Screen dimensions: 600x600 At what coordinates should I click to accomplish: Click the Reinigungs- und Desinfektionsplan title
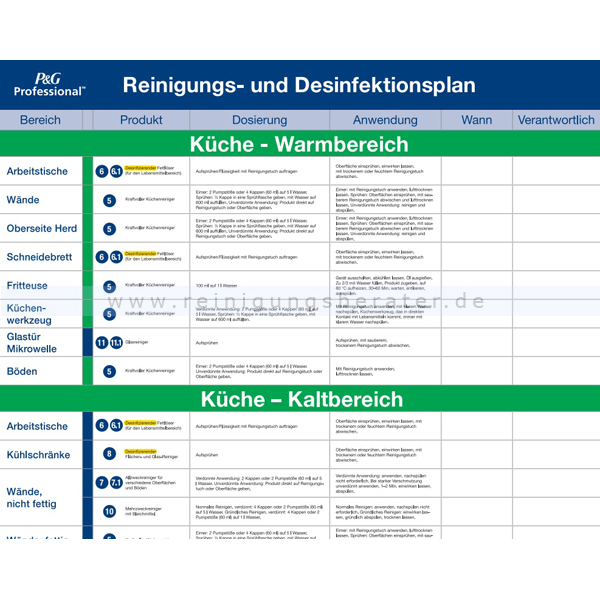point(299,85)
